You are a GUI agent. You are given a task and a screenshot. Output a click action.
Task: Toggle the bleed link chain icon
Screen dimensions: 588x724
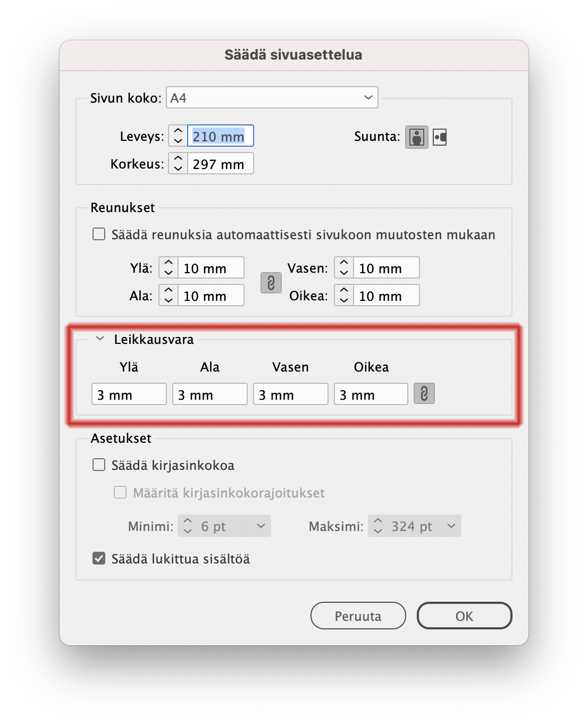(424, 394)
